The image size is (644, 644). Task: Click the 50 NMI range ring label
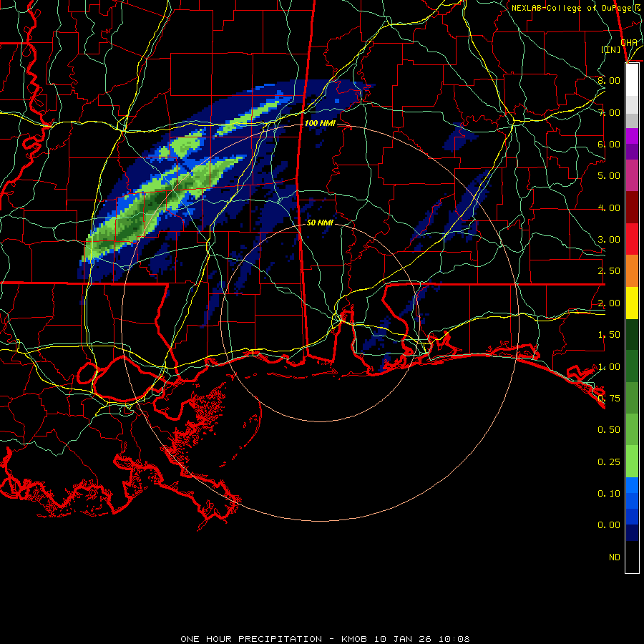point(320,223)
